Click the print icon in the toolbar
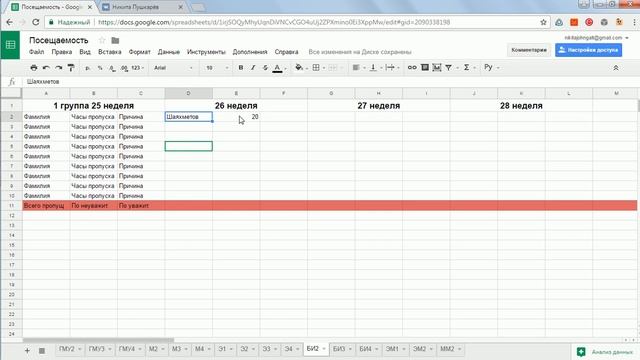 coord(34,68)
